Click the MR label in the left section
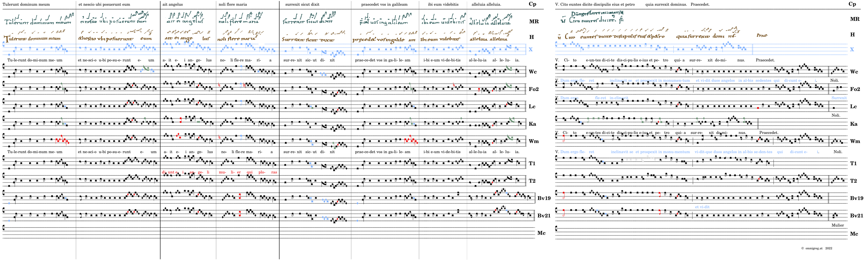868x260 pixels. (x=534, y=22)
